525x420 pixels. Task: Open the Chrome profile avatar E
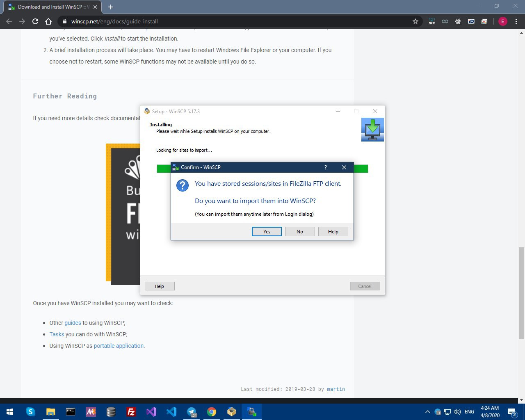click(502, 21)
